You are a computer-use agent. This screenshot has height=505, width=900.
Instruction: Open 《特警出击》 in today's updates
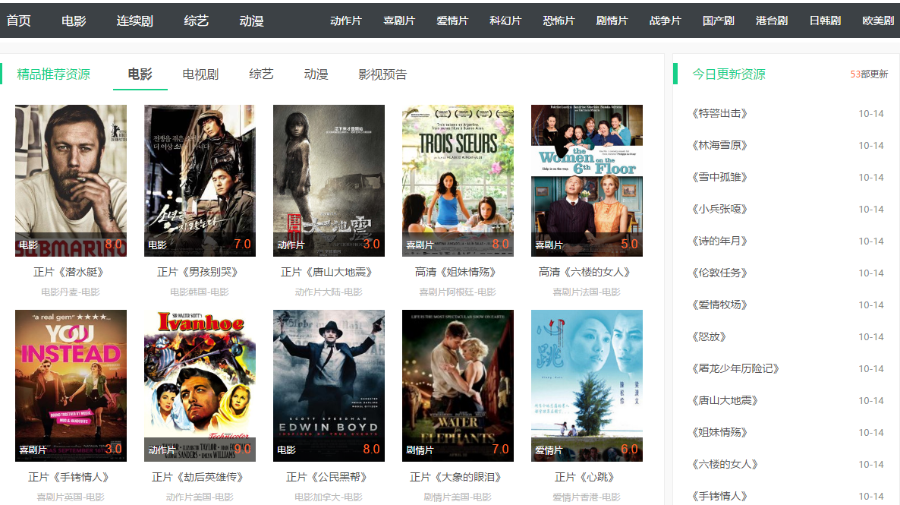click(x=720, y=114)
